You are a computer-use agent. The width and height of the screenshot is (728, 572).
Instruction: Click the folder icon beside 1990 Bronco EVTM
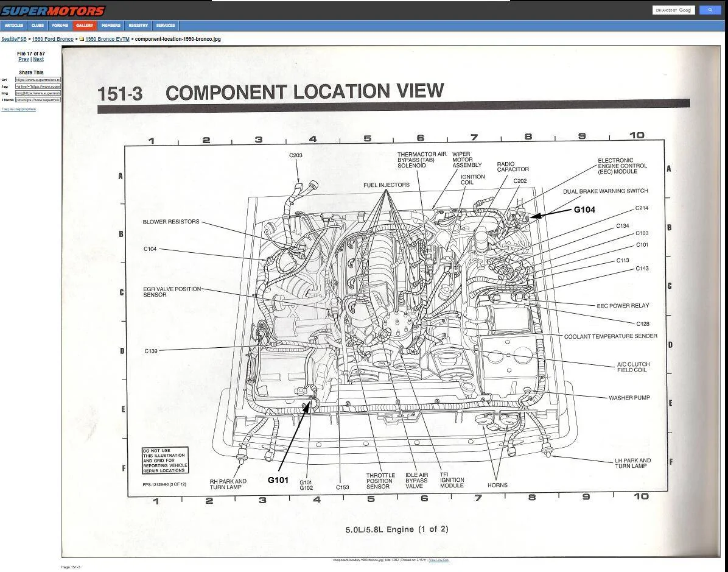pyautogui.click(x=80, y=38)
